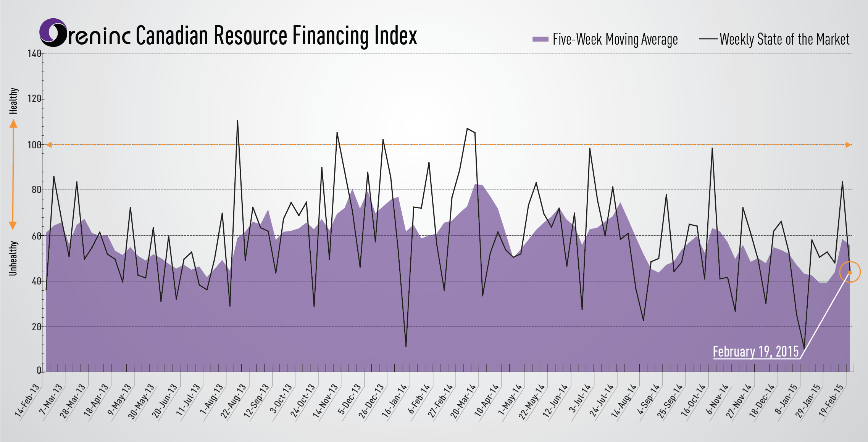Click the x-axis date 4-Sep-14
The width and height of the screenshot is (868, 442).
click(x=649, y=399)
